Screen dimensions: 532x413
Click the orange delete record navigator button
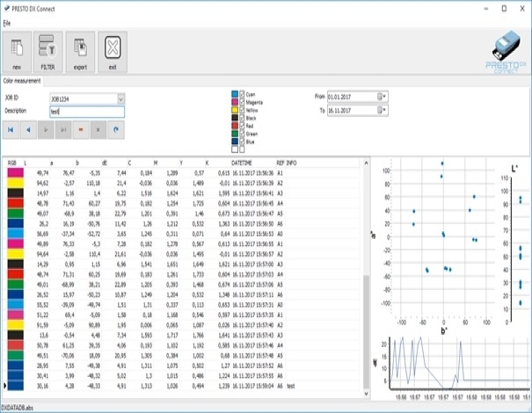(x=81, y=130)
